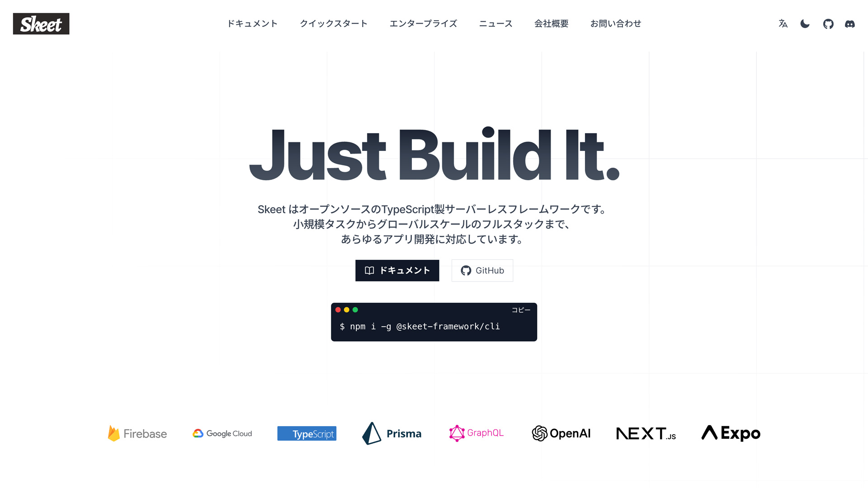The height and width of the screenshot is (488, 868).
Task: Navigate to ニュース news section
Action: (496, 24)
